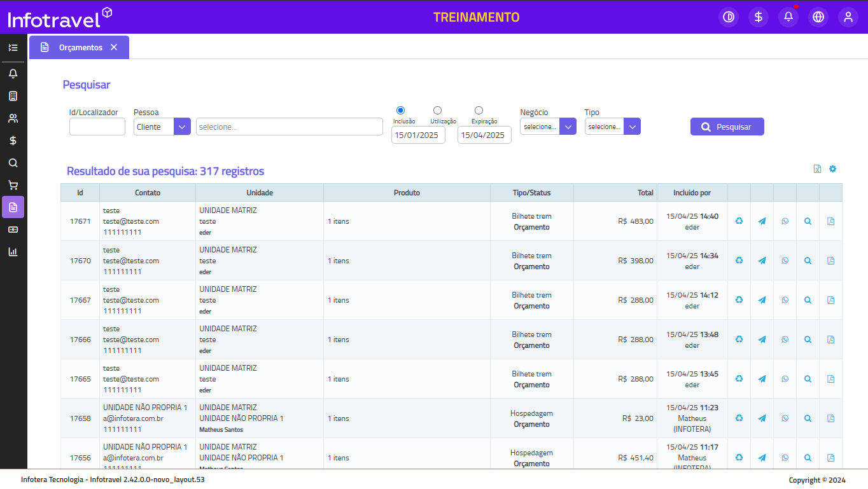The image size is (868, 489).
Task: Click the shopping cart sidebar icon
Action: click(x=13, y=185)
